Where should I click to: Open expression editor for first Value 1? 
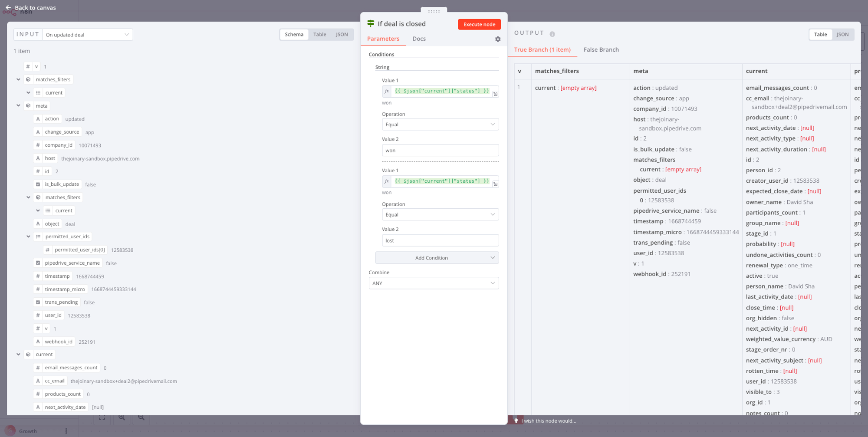pyautogui.click(x=495, y=94)
